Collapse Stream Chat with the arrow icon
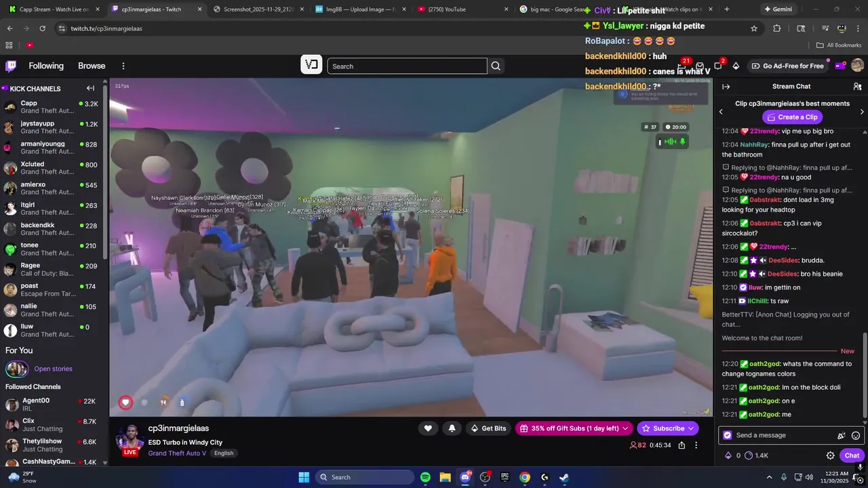This screenshot has width=868, height=488. pyautogui.click(x=726, y=87)
